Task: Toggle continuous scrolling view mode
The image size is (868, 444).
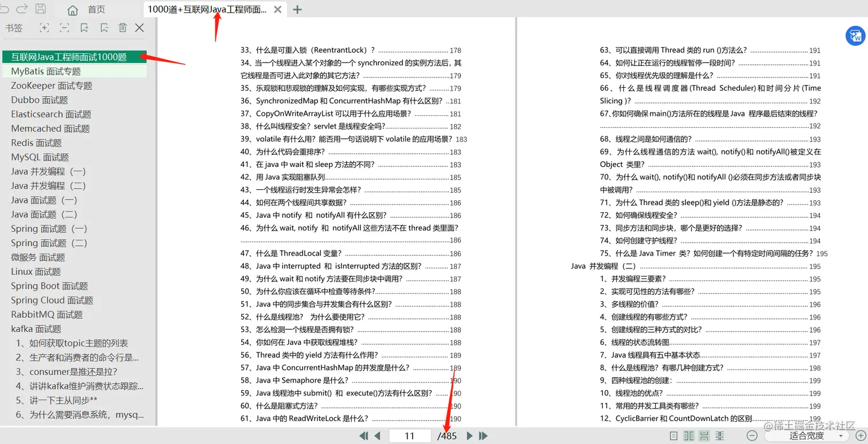Action: tap(704, 436)
